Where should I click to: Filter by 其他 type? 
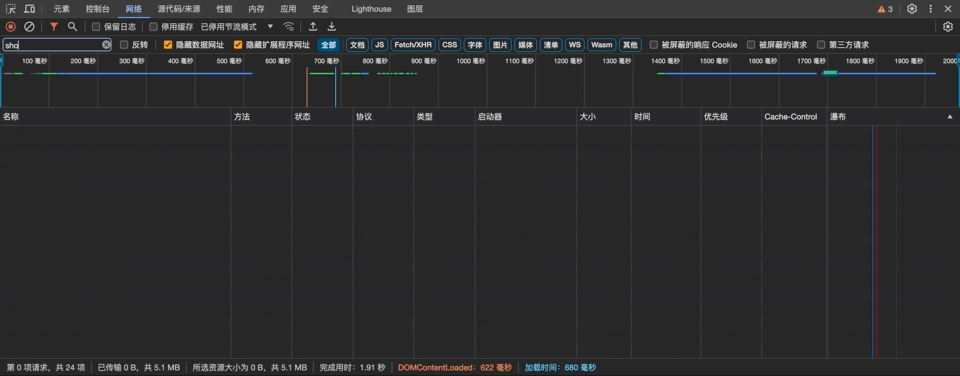click(629, 45)
